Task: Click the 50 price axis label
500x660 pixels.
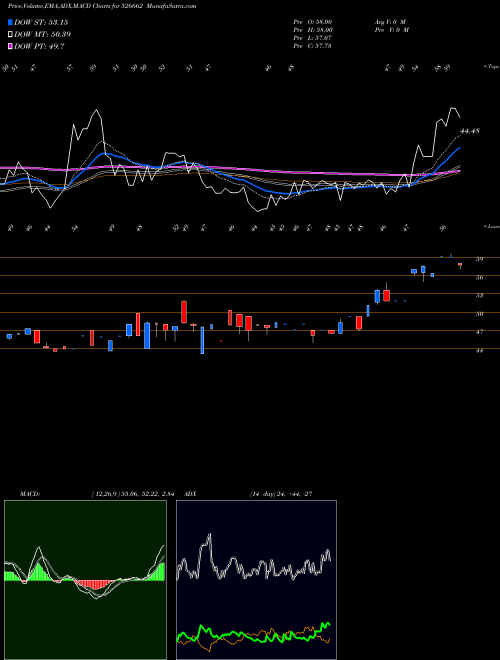Action: (x=479, y=314)
